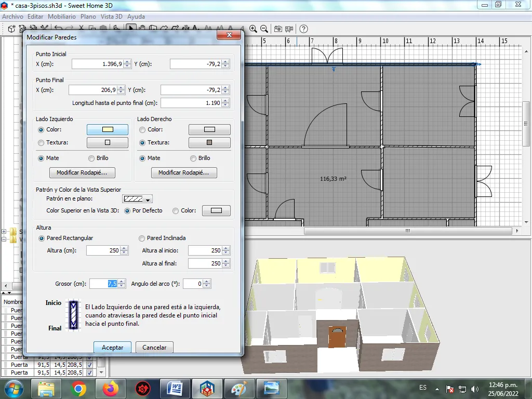The image size is (532, 399).
Task: Open the Editar menu
Action: [35, 17]
